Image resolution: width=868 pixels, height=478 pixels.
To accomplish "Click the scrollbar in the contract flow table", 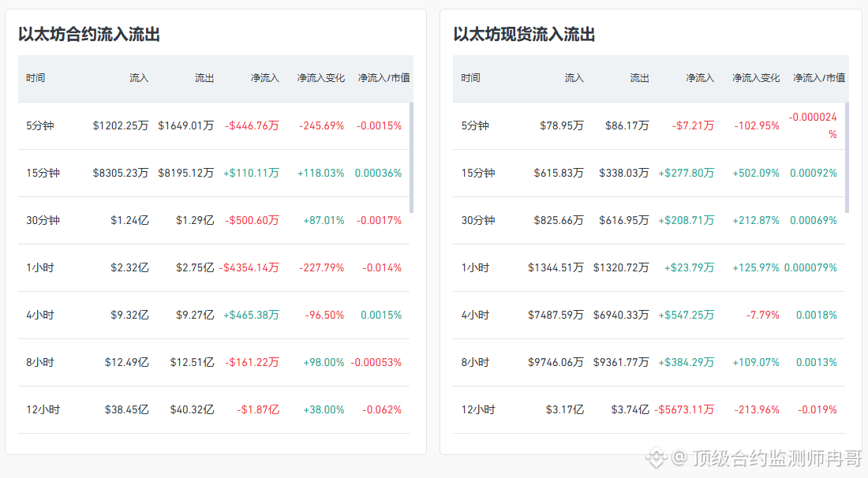I will (x=411, y=158).
